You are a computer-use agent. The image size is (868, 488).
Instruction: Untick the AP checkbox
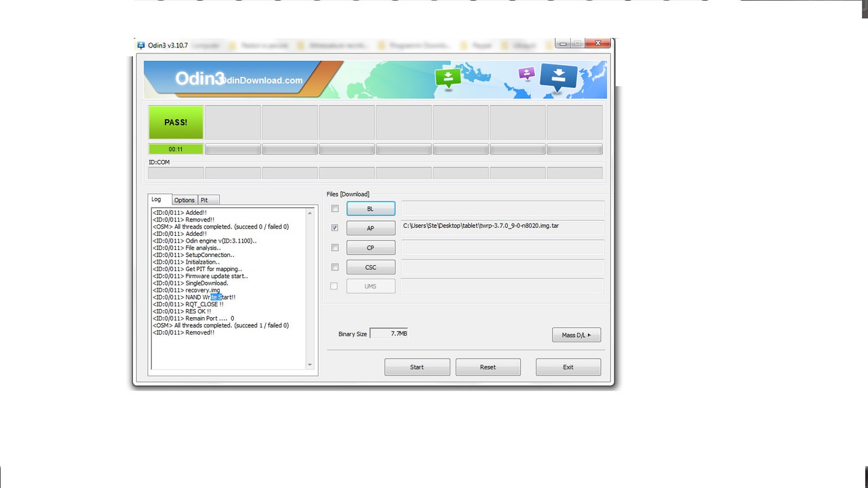pos(335,228)
